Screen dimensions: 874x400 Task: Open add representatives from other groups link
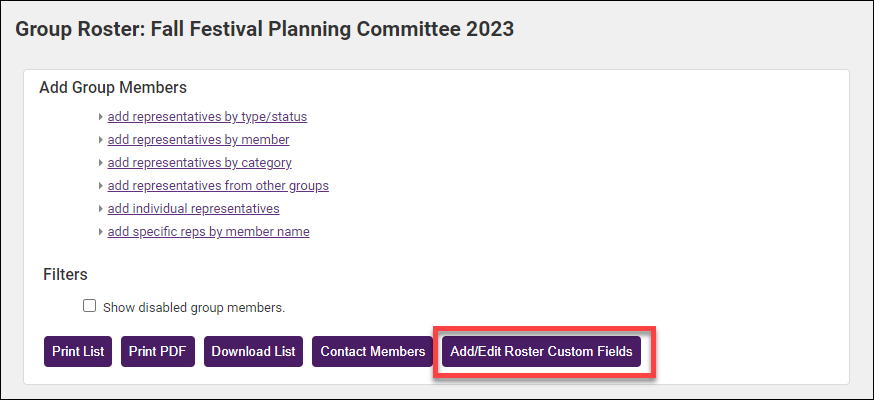[x=218, y=186]
